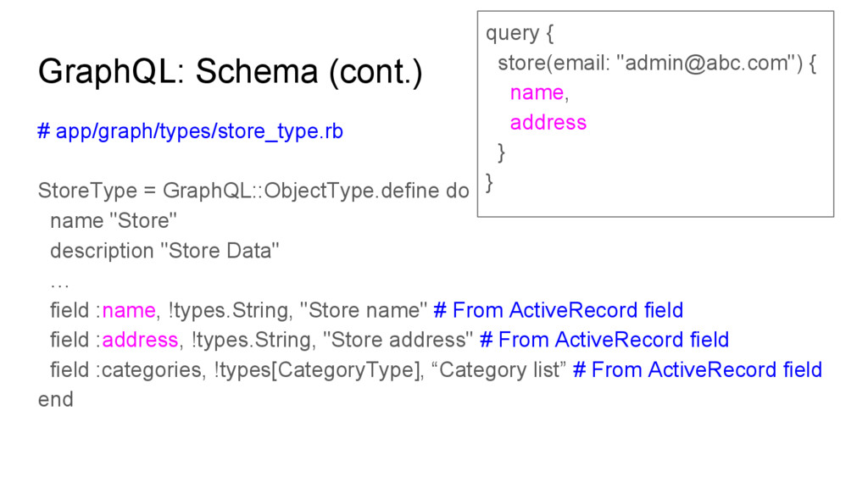The width and height of the screenshot is (868, 488).
Task: Click the last closing brace in query box
Action: (x=489, y=182)
